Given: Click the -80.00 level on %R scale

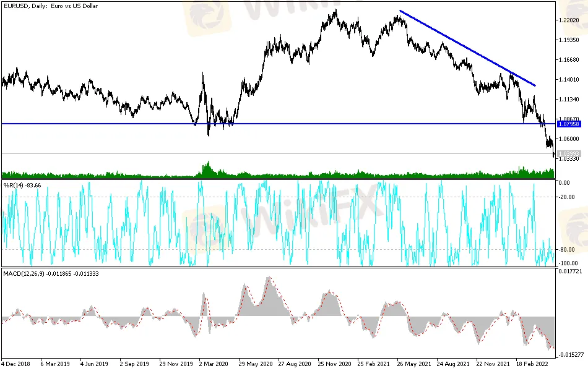Looking at the screenshot, I should coord(565,250).
